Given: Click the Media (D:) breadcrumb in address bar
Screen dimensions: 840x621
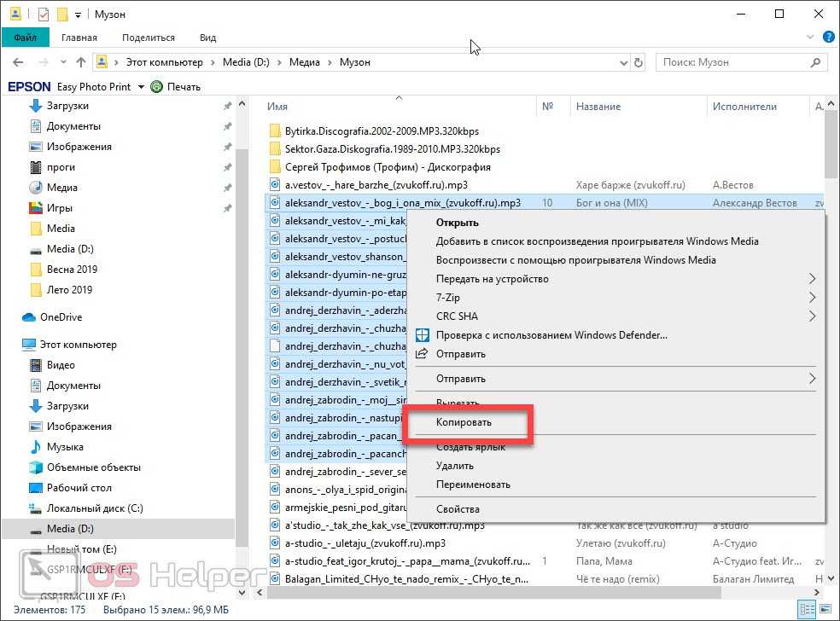Looking at the screenshot, I should tap(246, 62).
